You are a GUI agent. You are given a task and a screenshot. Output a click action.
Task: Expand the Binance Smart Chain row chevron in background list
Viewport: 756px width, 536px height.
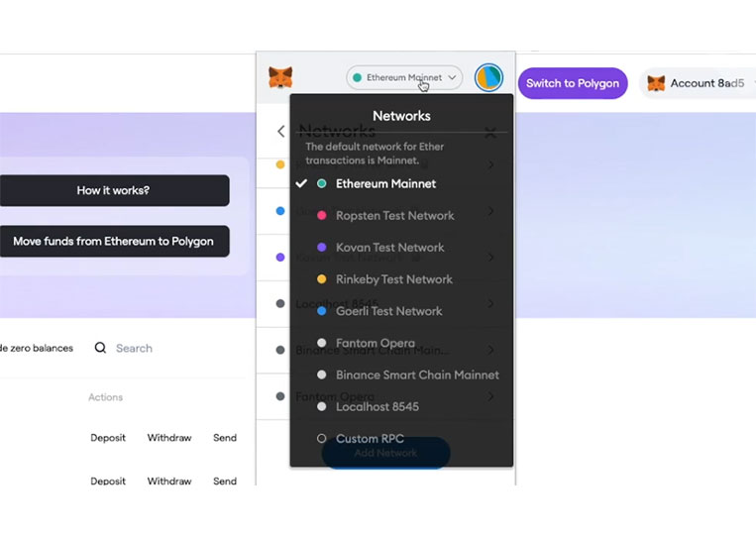(490, 350)
